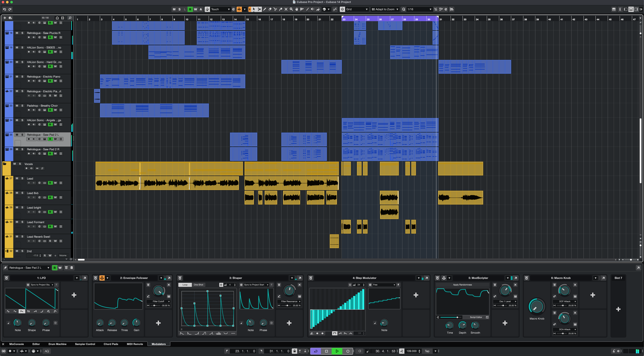Click the MIDI Remote tab
Viewport: 644px width, 356px height.
pyautogui.click(x=134, y=344)
